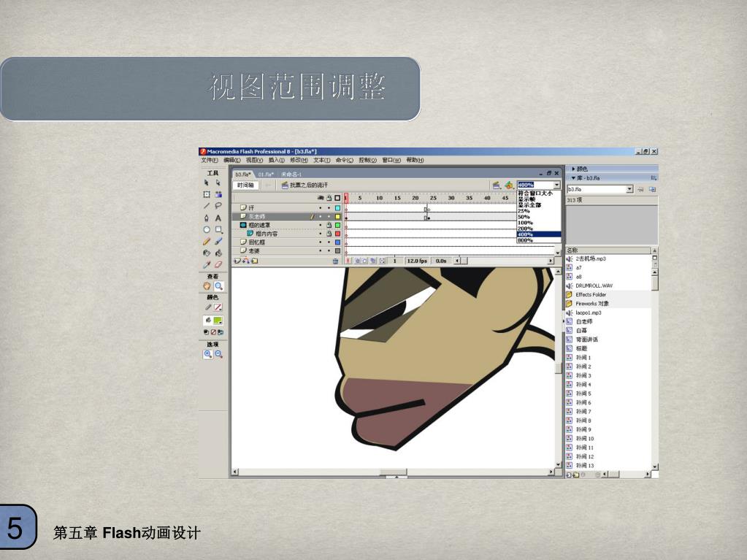
Task: Click the 名称 column header
Action: point(608,250)
